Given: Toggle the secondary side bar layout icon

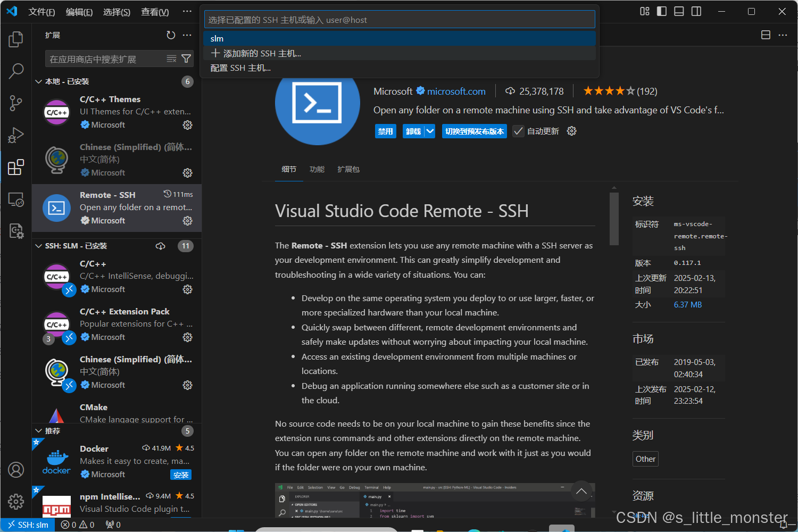Looking at the screenshot, I should (696, 11).
